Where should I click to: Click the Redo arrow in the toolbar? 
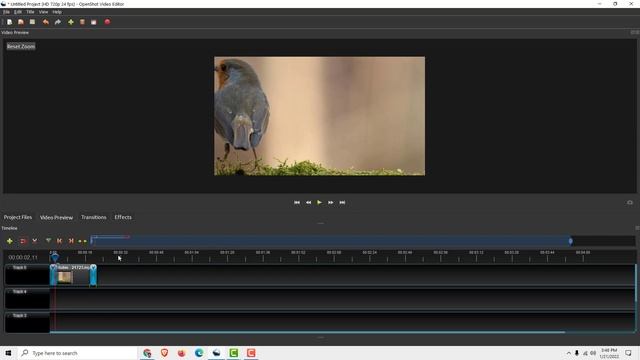coord(58,22)
